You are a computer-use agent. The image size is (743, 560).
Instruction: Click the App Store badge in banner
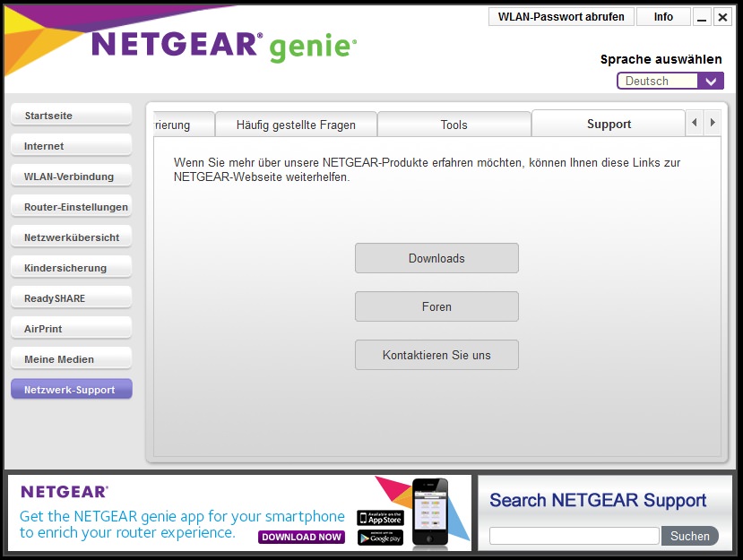380,518
